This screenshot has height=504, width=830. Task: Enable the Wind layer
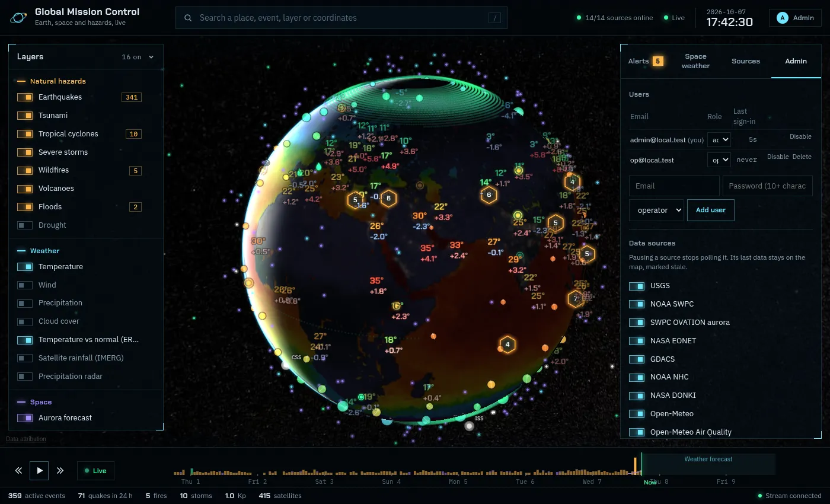point(25,285)
